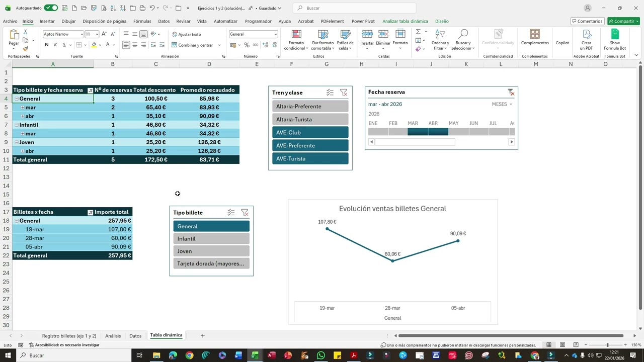
Task: Open Buscar y seleccionar menu
Action: (462, 40)
